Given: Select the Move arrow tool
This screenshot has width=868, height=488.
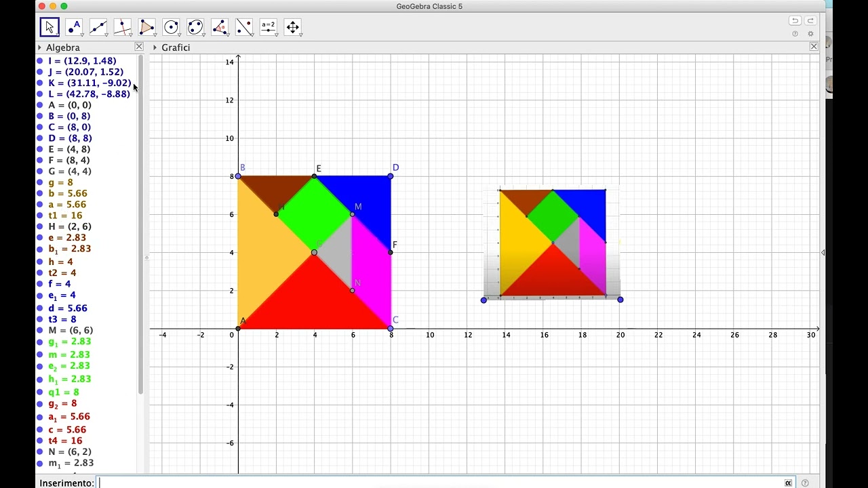Looking at the screenshot, I should pyautogui.click(x=50, y=27).
